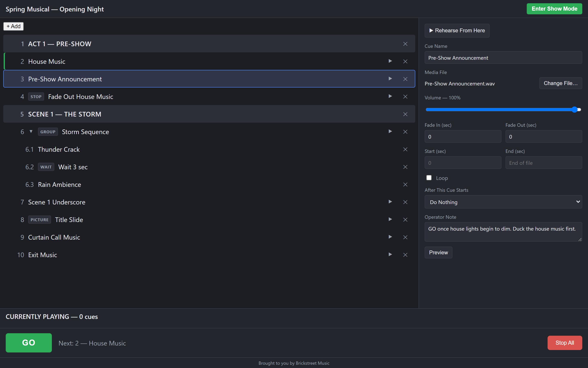Remove the Title Slide cue
This screenshot has width=588, height=368.
pyautogui.click(x=405, y=220)
